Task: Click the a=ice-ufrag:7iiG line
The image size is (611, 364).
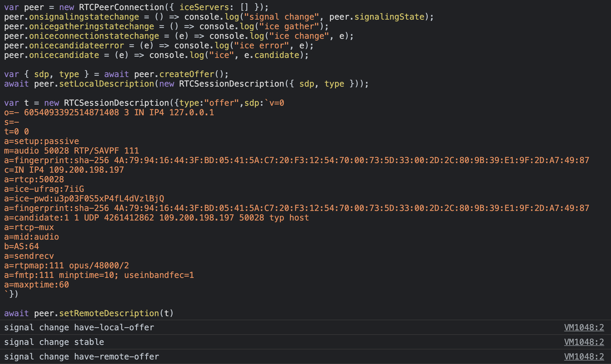Action: (x=44, y=189)
